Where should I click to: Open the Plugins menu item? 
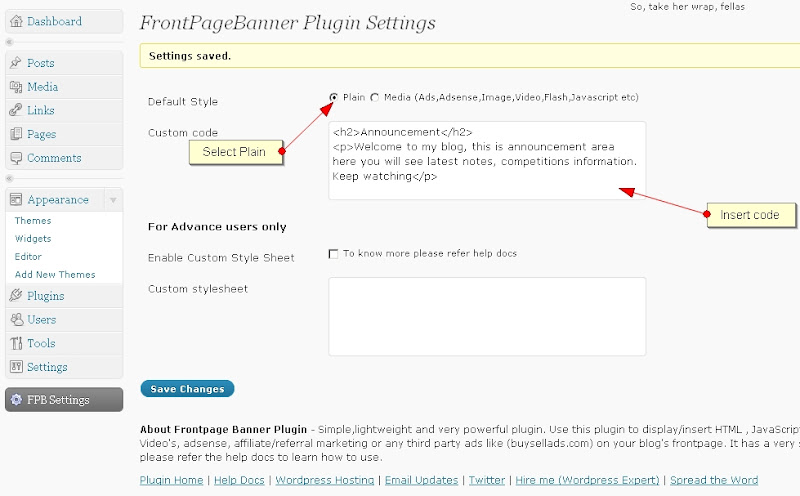pos(45,295)
